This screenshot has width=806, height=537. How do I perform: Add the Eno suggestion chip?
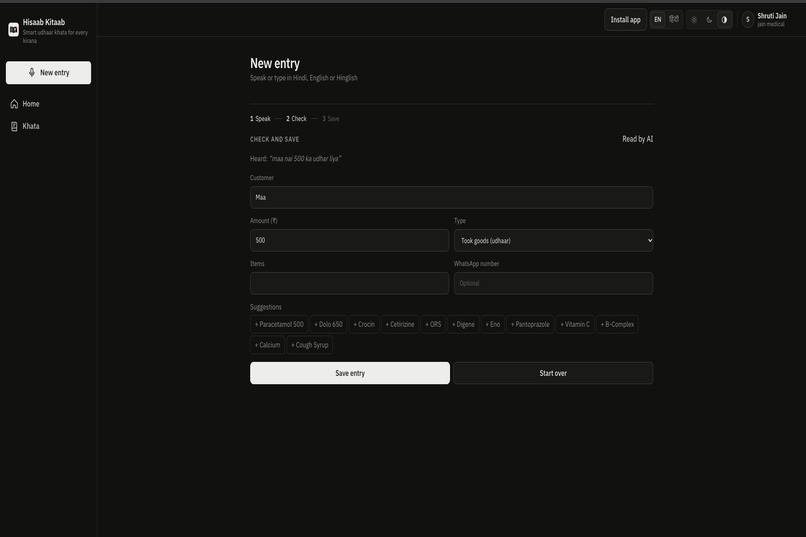coord(493,324)
